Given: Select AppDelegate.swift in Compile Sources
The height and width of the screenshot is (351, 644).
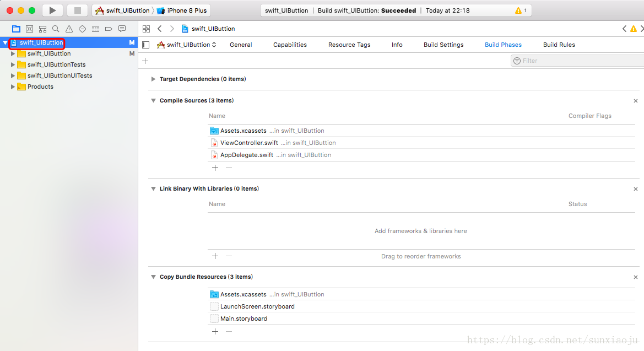Looking at the screenshot, I should point(421,155).
